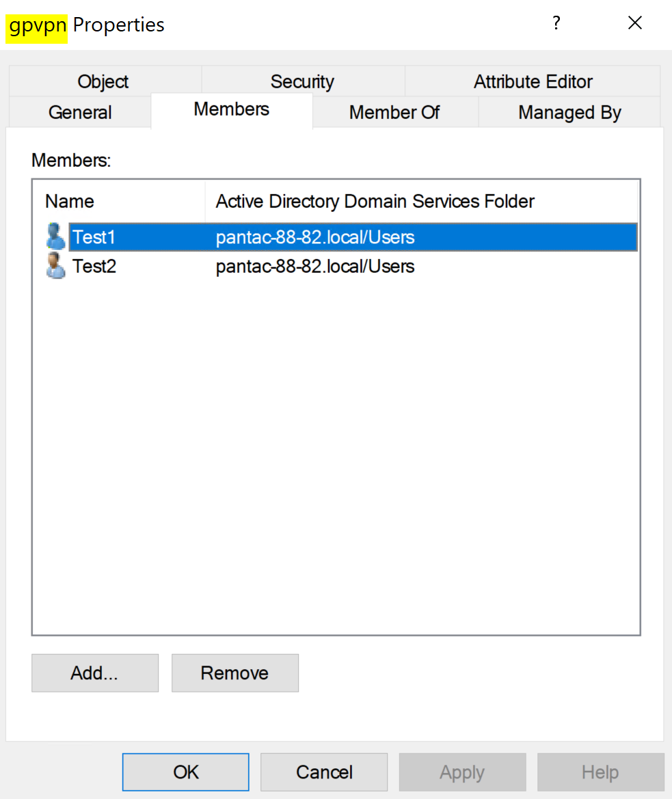Image resolution: width=672 pixels, height=799 pixels.
Task: Close the gpvpn Properties dialog
Action: tap(634, 24)
